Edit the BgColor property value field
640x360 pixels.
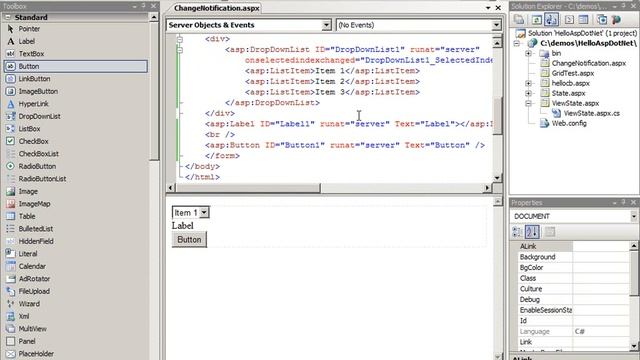[601, 267]
